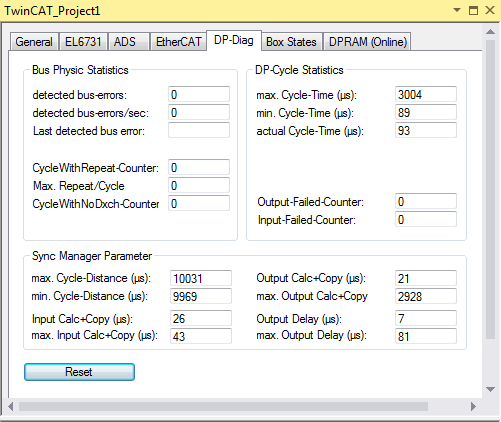This screenshot has width=501, height=422.
Task: Open the EtherCAT tab
Action: [178, 42]
